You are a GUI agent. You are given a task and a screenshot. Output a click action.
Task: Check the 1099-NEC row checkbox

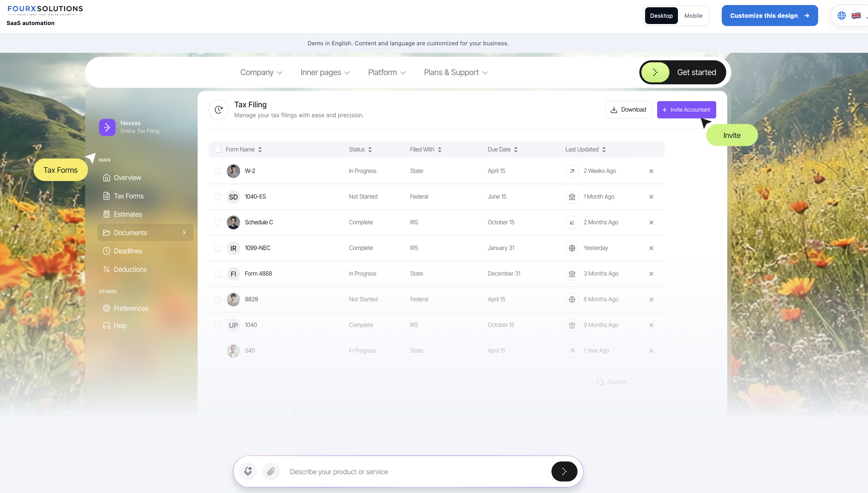(218, 248)
